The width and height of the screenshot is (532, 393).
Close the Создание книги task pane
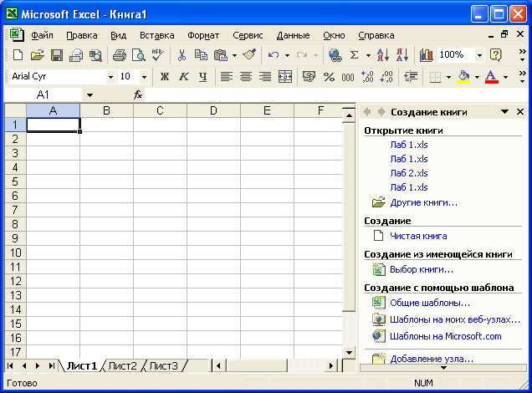(519, 111)
